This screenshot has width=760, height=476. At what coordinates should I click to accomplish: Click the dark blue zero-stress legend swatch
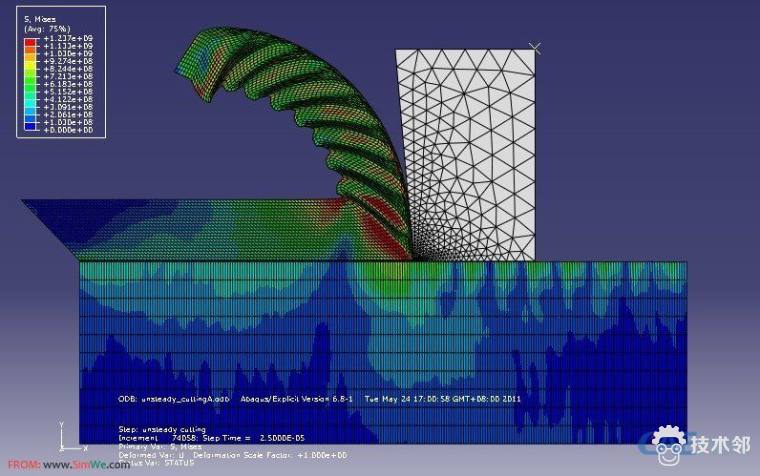pos(30,129)
